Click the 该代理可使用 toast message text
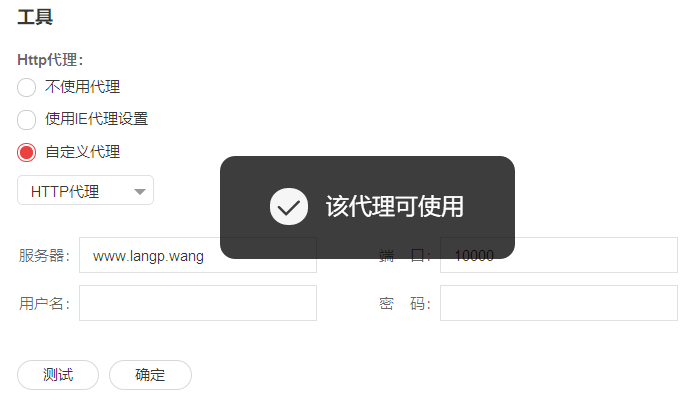This screenshot has height=405, width=688. (394, 206)
